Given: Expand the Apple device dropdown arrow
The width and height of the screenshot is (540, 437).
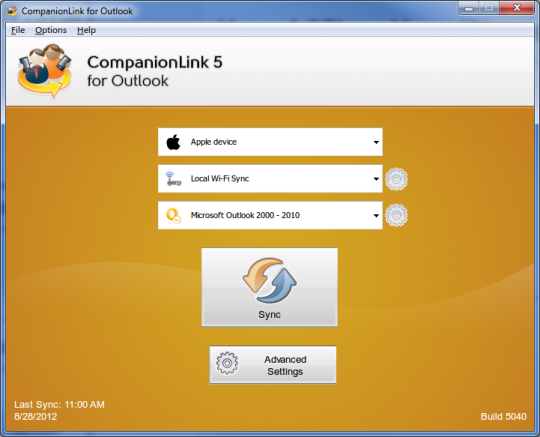Looking at the screenshot, I should pos(376,142).
